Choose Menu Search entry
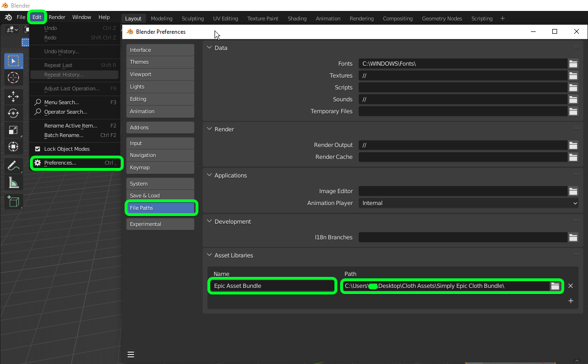The height and width of the screenshot is (364, 588). click(x=75, y=102)
